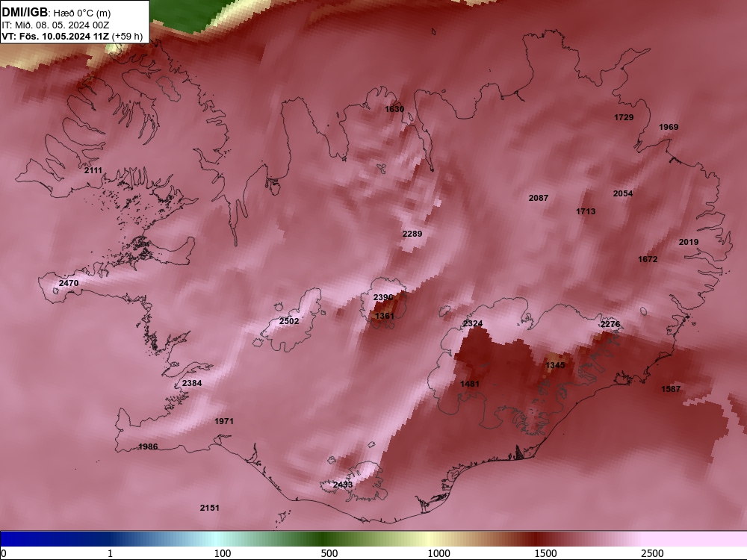Click the 2470 value on Snæfellsnes
This screenshot has width=747, height=560.
click(x=69, y=283)
